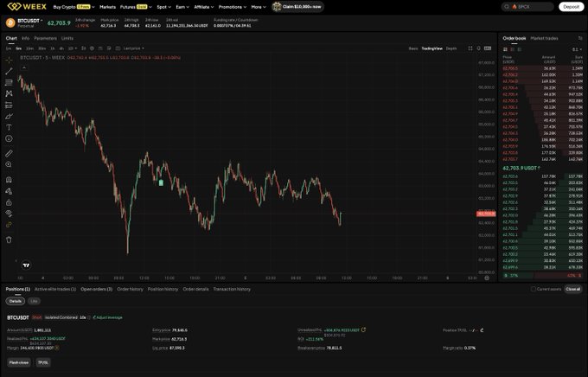Expand the More menu

[259, 7]
